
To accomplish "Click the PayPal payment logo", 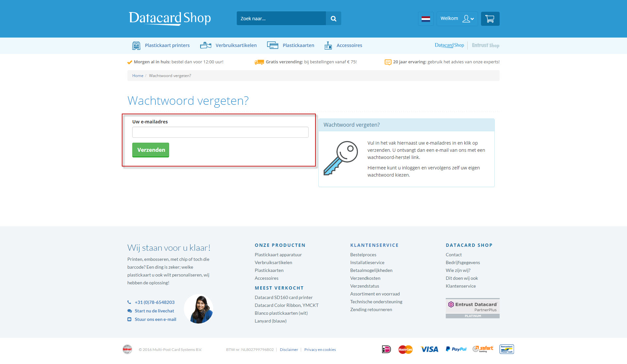I will pyautogui.click(x=456, y=349).
